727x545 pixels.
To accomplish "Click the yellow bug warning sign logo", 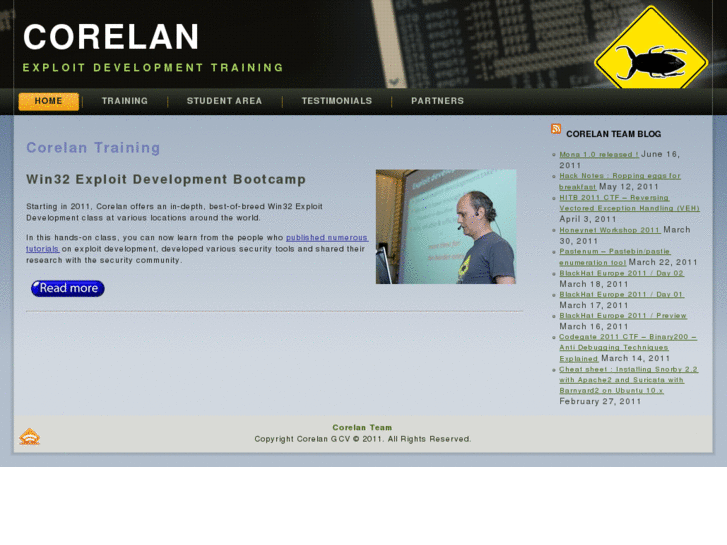I will click(651, 48).
